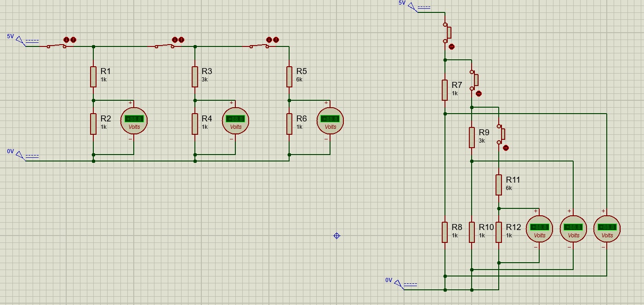
Task: Click the R5 reference label
Action: click(302, 71)
